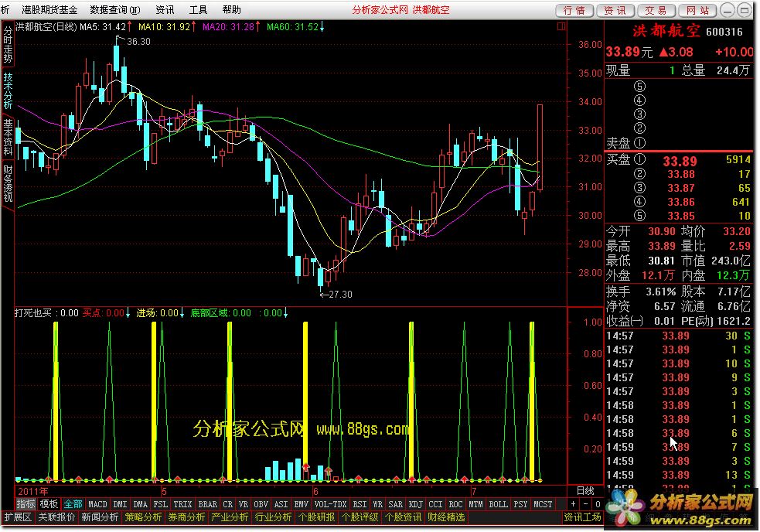The image size is (760, 532).
Task: Click the small red square icon atop the chart
Action: (x=561, y=26)
